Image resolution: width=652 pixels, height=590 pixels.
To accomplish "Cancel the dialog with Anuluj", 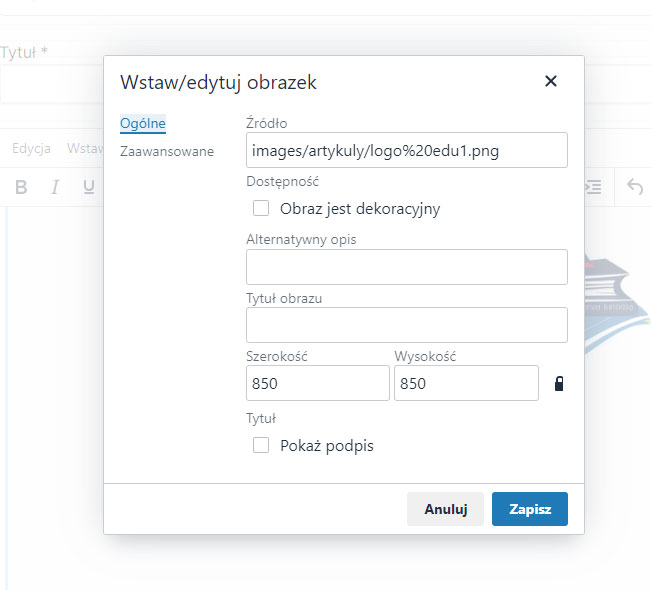I will pos(445,509).
